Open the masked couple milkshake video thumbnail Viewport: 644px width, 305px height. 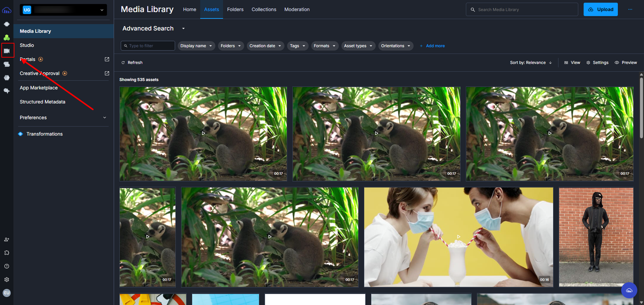tap(458, 237)
